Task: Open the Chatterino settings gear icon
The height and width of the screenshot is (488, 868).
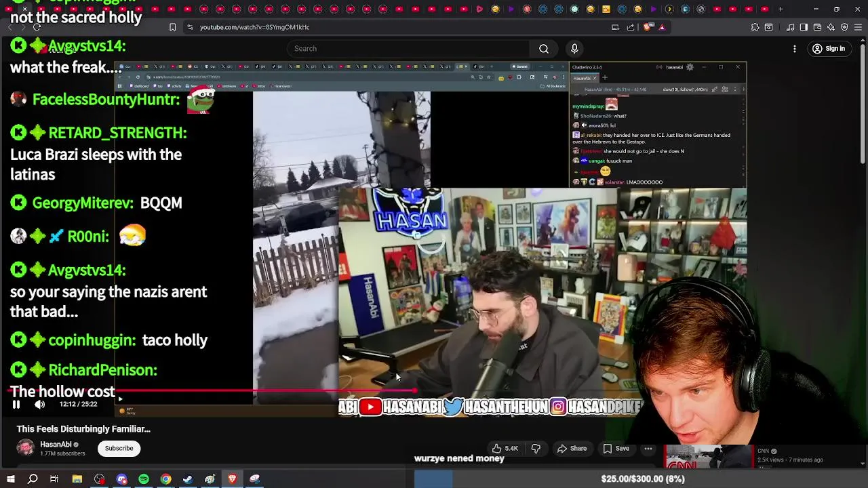Action: coord(690,67)
